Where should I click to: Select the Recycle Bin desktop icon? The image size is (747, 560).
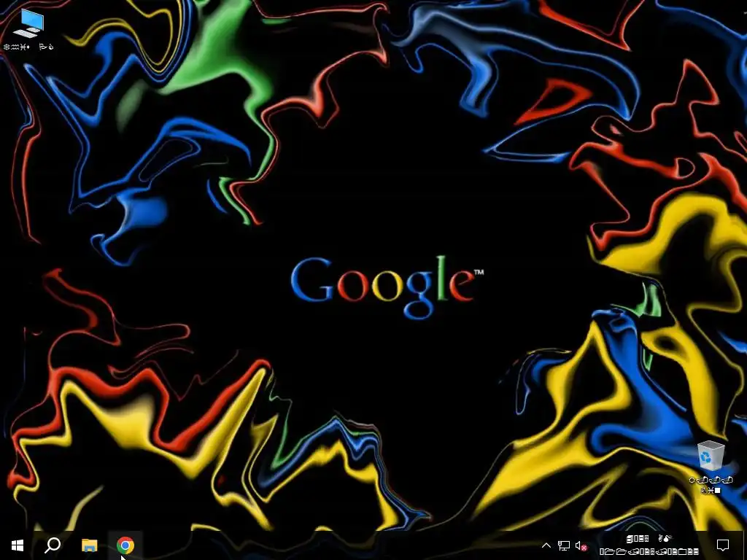point(711,466)
